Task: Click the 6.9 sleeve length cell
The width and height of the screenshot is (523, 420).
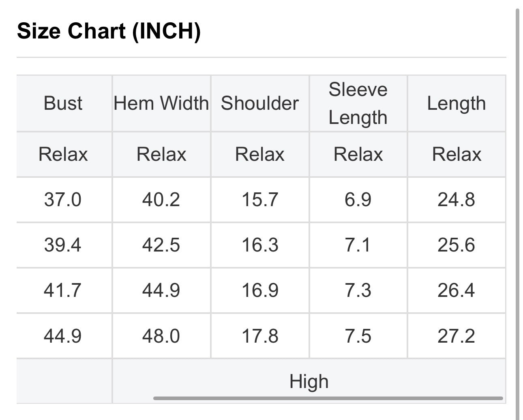Action: click(358, 200)
